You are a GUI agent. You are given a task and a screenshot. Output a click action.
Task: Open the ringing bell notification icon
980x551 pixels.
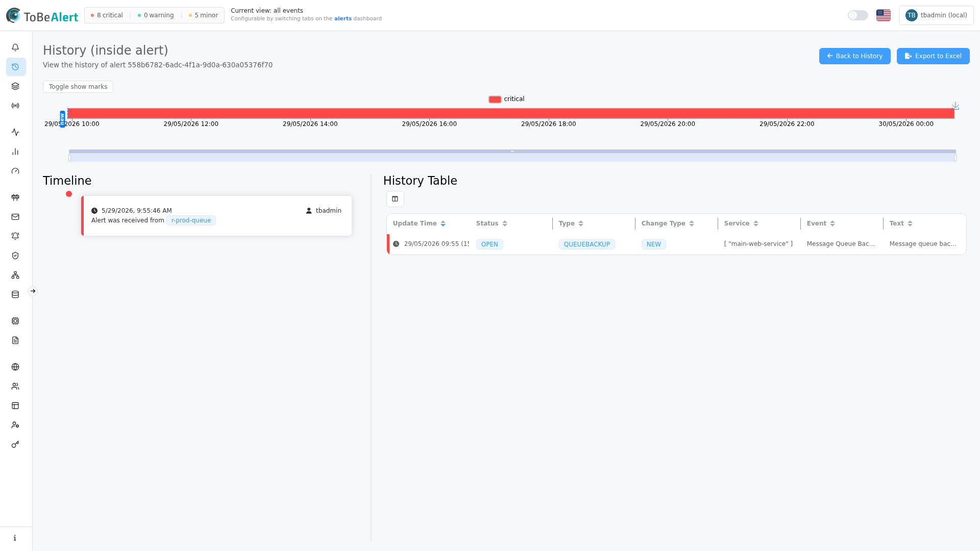[x=15, y=236]
